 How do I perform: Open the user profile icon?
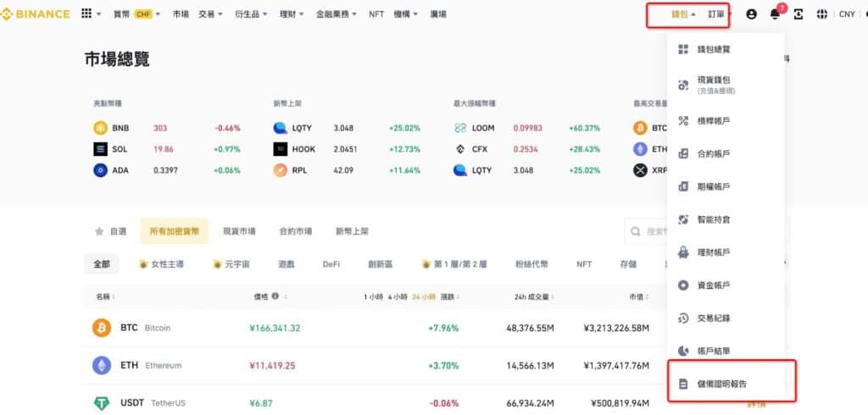tap(751, 14)
